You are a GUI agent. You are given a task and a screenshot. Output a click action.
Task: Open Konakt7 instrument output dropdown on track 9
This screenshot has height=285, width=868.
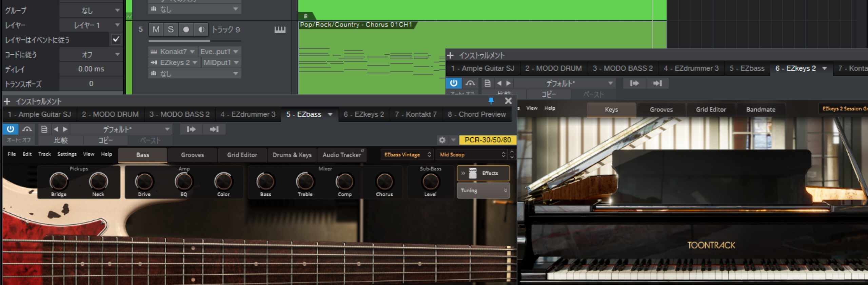172,52
